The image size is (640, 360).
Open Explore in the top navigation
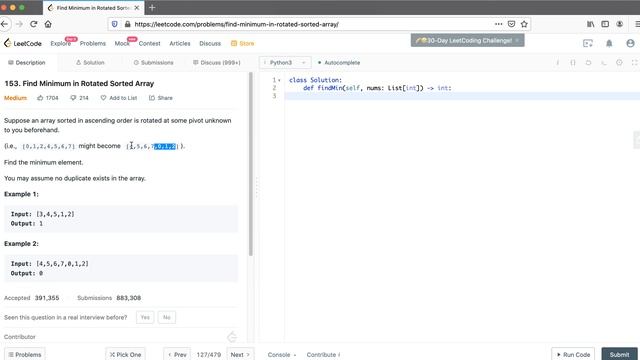point(60,43)
